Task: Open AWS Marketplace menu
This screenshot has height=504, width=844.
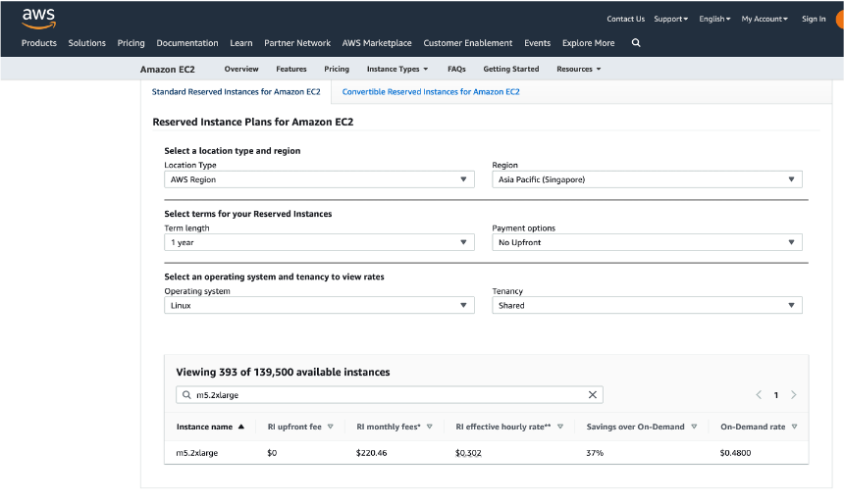Action: pos(377,43)
